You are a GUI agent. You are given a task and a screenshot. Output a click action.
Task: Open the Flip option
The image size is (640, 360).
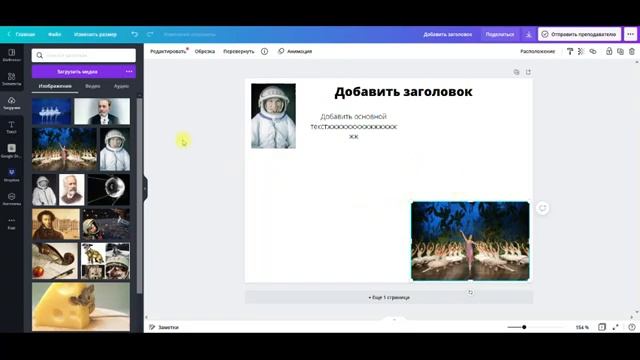(239, 51)
